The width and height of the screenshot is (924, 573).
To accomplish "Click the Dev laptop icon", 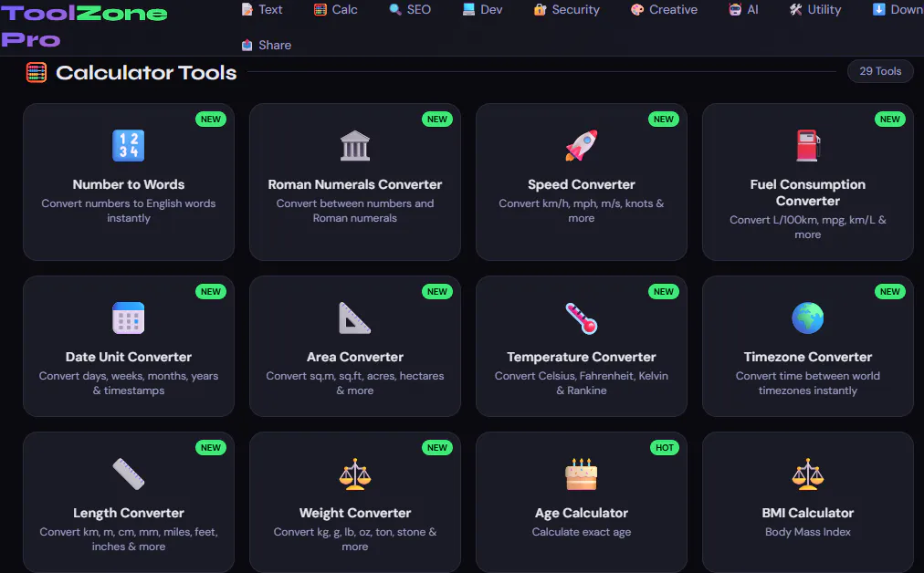I will 468,9.
